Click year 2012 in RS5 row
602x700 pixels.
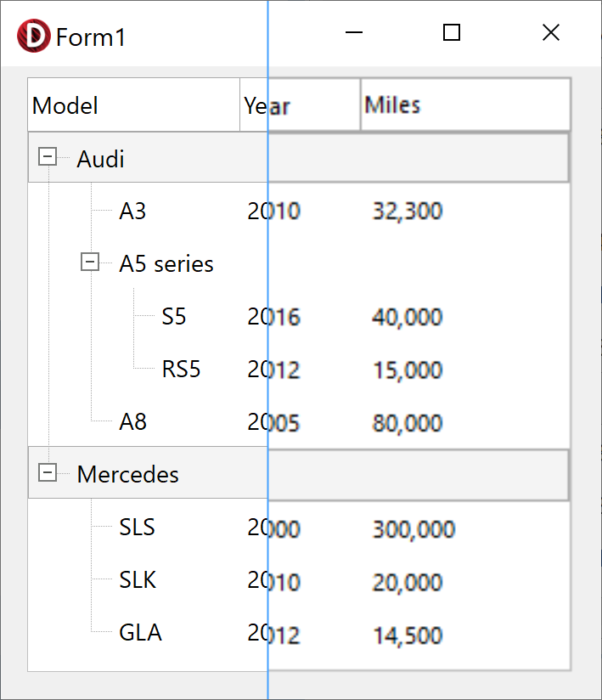pyautogui.click(x=274, y=370)
